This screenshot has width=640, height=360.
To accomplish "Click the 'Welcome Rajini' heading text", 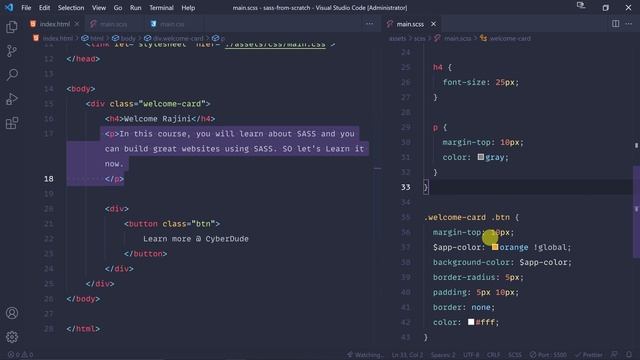I will pyautogui.click(x=157, y=119).
